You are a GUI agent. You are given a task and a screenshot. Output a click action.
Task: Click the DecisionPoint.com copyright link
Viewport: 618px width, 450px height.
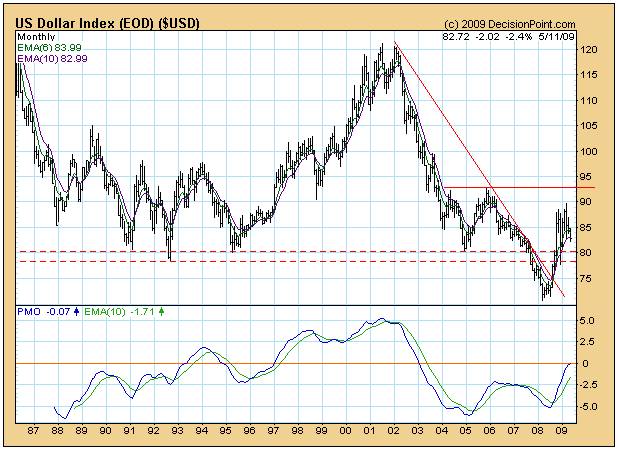(510, 23)
